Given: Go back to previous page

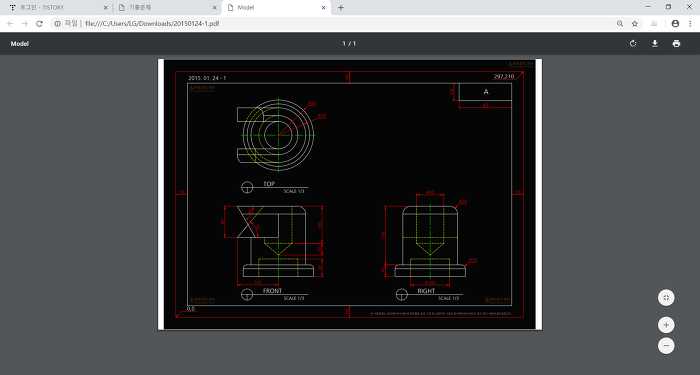Looking at the screenshot, I should [10, 24].
